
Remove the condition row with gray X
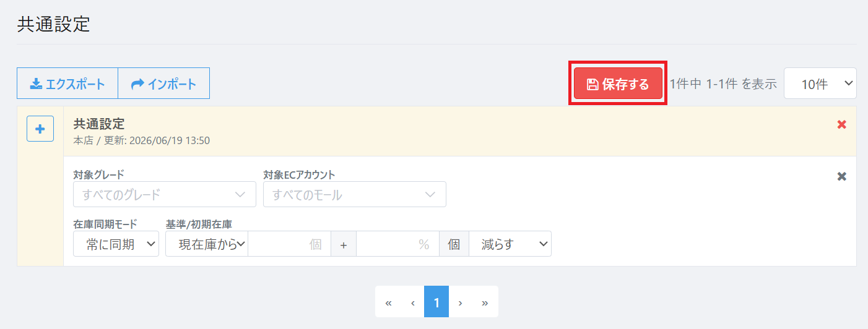click(841, 176)
